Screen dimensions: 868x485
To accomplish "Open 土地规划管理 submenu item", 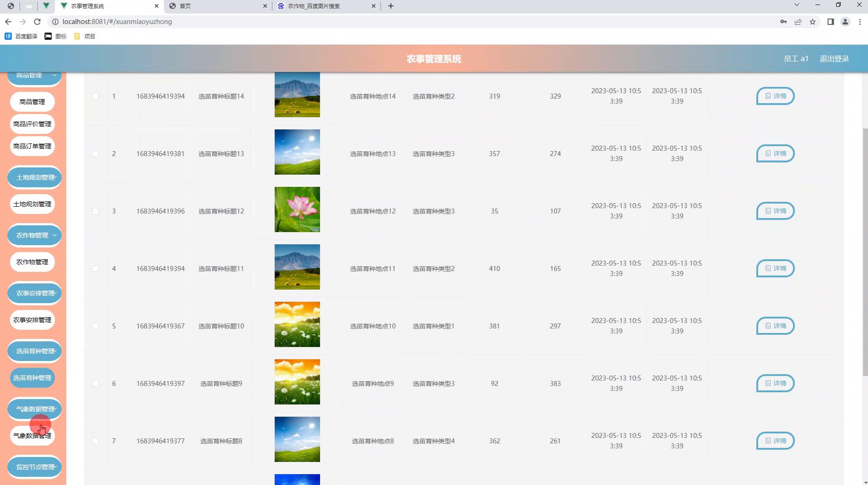I will pos(32,204).
